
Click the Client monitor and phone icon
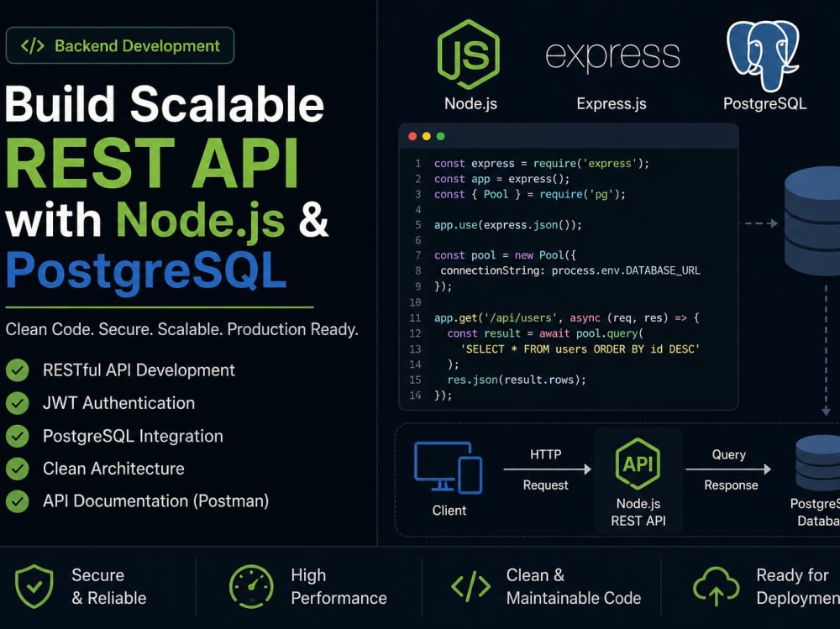(449, 467)
